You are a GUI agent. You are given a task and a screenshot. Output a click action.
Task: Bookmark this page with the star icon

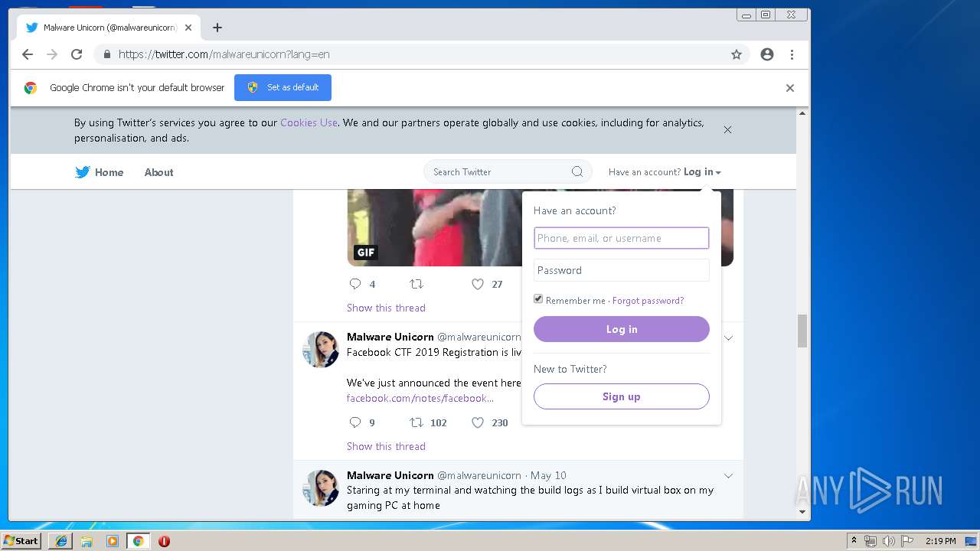[737, 54]
